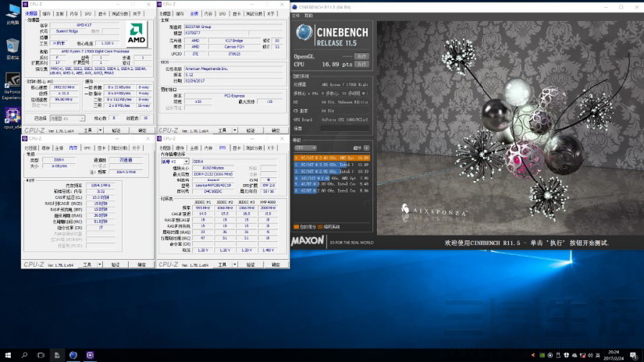This screenshot has width=644, height=362.
Task: Run the Cinebench CPU test
Action: 362,64
